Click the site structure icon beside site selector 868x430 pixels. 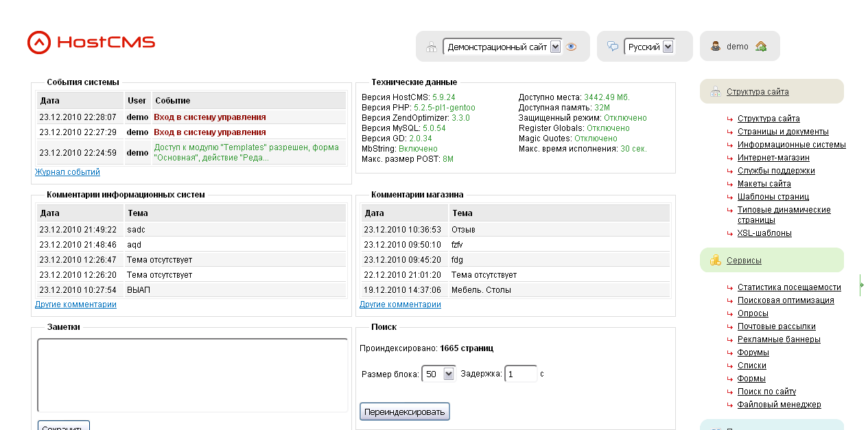click(x=432, y=47)
